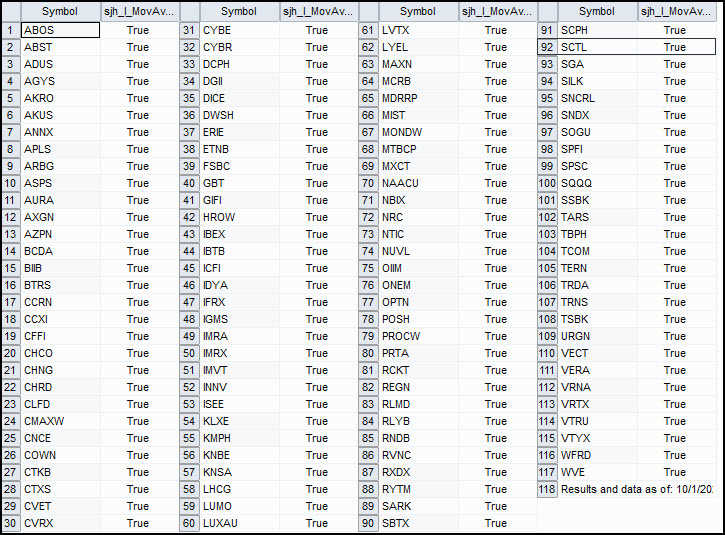Click the VTYX symbol cell
Viewport: 725px width, 535px height.
[597, 438]
